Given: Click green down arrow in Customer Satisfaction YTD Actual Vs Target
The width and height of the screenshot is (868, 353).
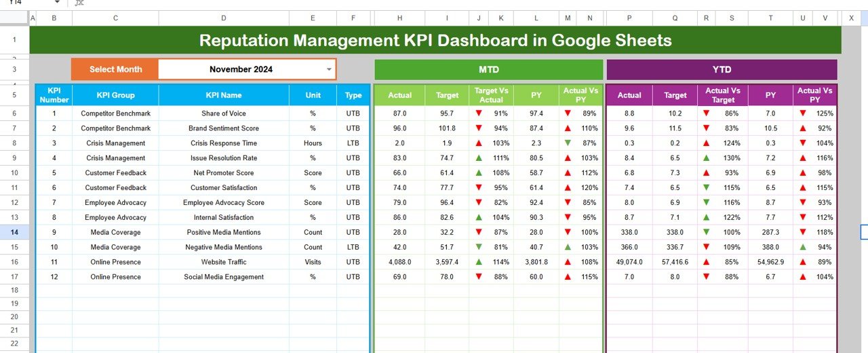Looking at the screenshot, I should tap(707, 188).
